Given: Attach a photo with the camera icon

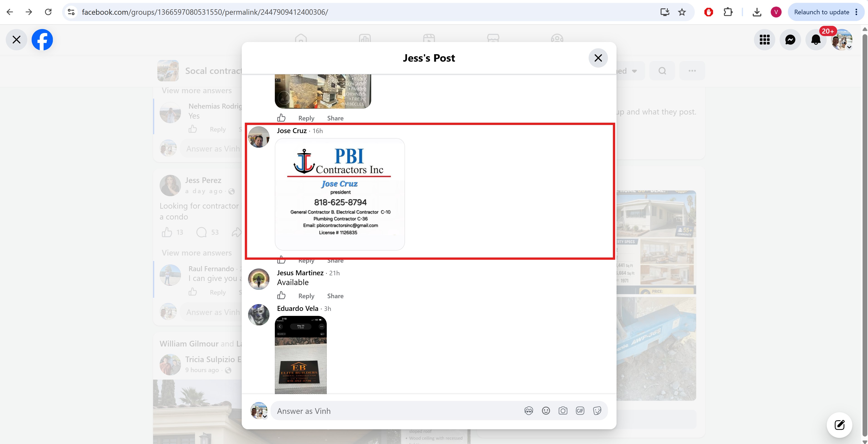Looking at the screenshot, I should (x=563, y=411).
